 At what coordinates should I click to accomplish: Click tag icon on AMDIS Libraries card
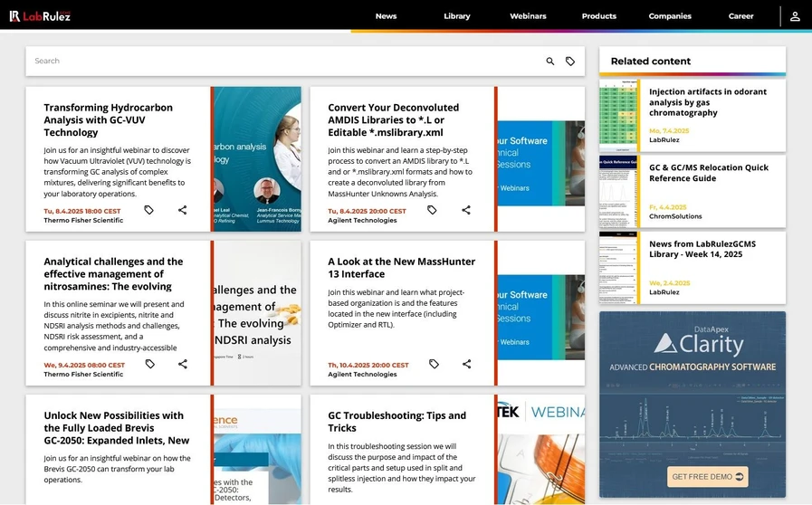tap(432, 210)
